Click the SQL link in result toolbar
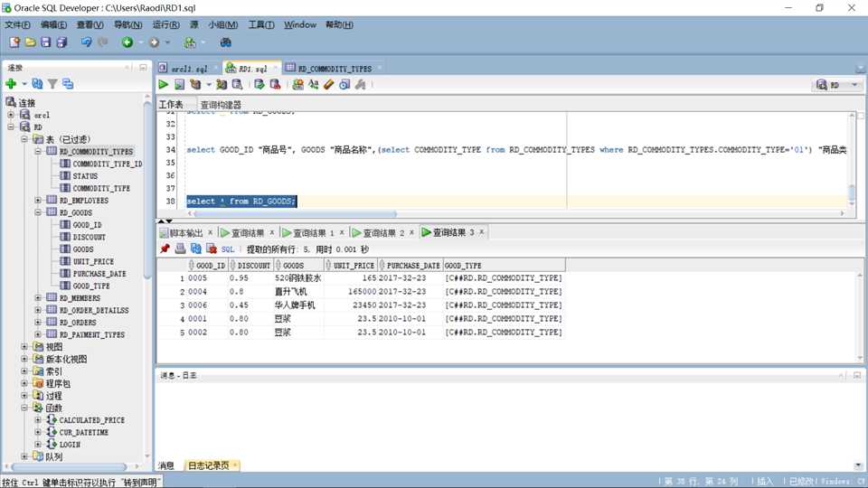The height and width of the screenshot is (488, 868). [228, 249]
